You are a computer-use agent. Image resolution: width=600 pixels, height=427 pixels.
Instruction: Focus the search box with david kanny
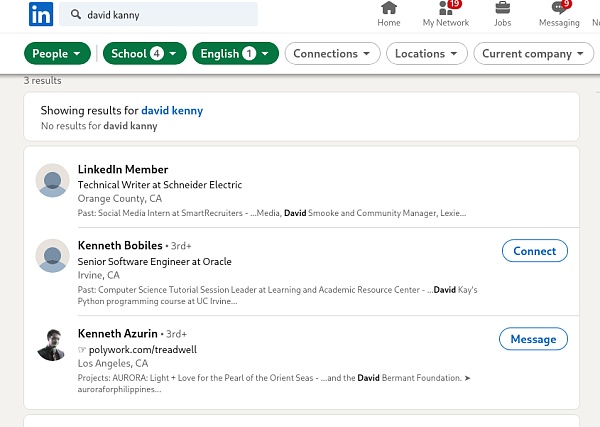point(158,15)
